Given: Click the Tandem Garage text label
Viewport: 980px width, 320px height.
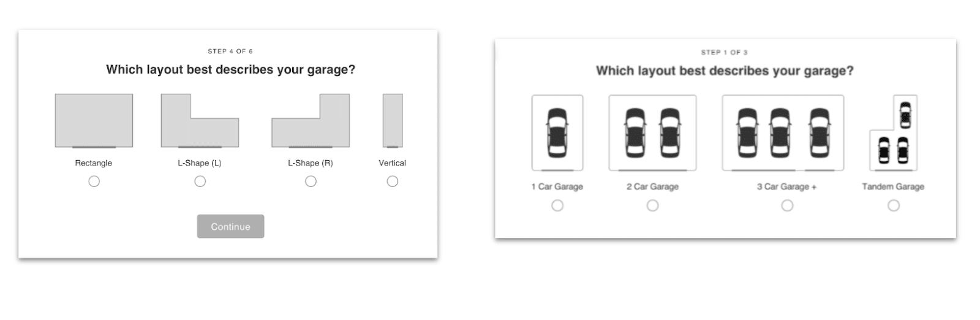Looking at the screenshot, I should 893,187.
